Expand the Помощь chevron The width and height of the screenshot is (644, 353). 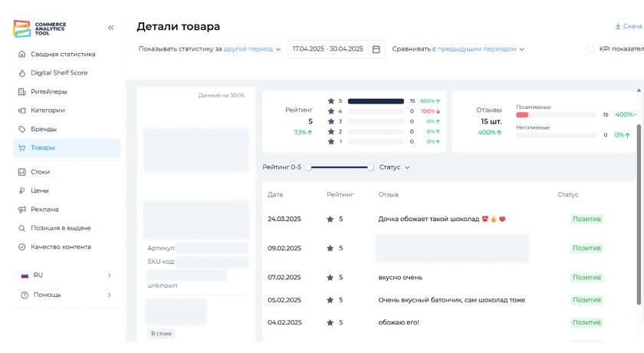click(x=109, y=295)
